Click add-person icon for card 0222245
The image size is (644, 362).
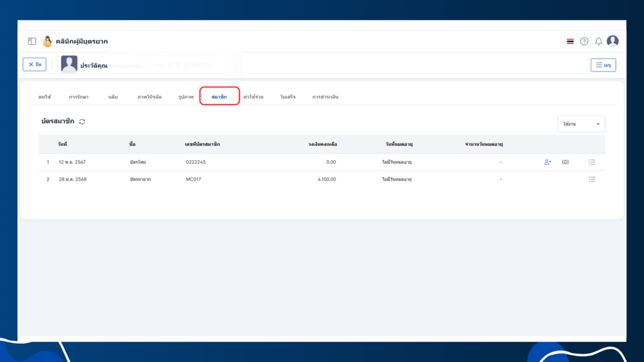click(x=547, y=162)
